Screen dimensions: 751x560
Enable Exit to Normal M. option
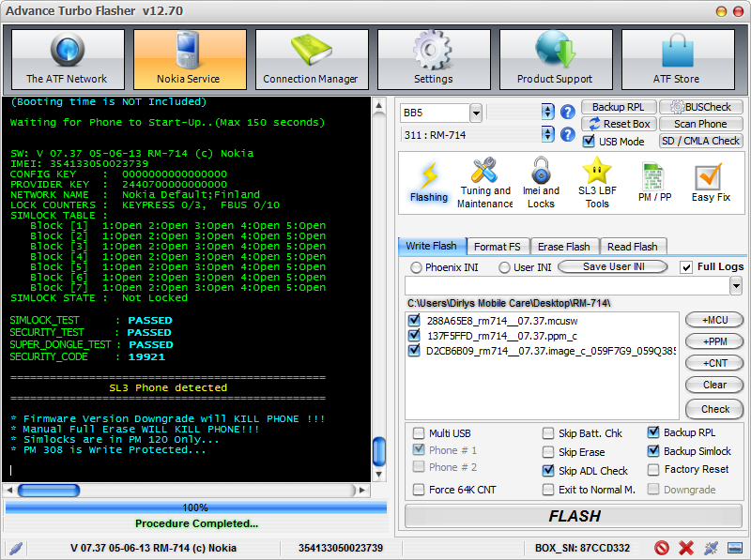pyautogui.click(x=548, y=489)
